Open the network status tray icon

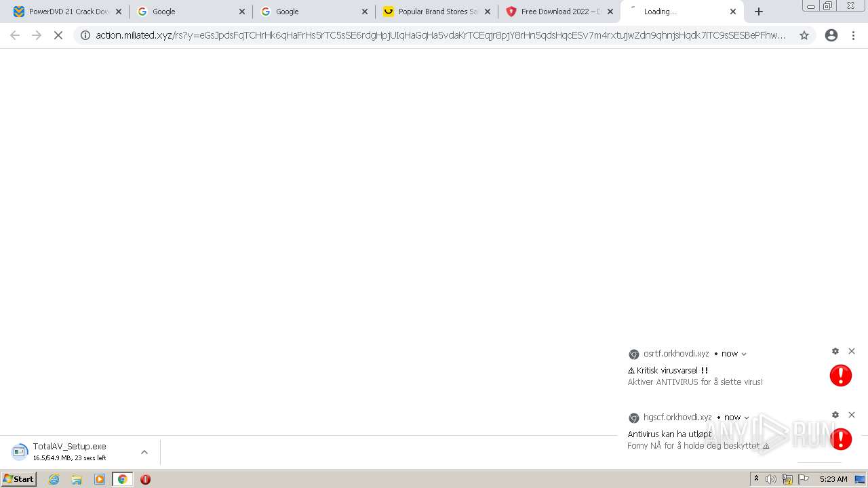point(787,479)
